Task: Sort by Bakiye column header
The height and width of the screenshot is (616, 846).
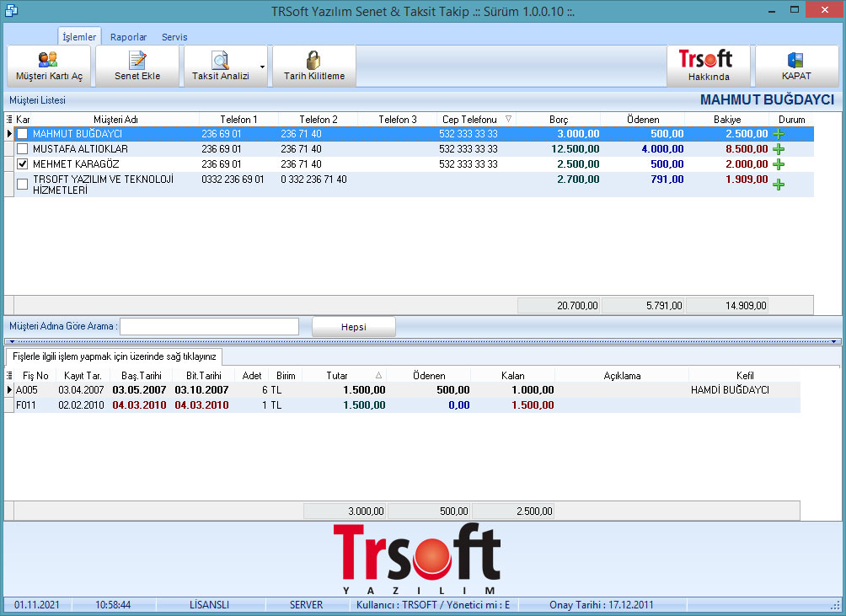Action: pos(726,119)
